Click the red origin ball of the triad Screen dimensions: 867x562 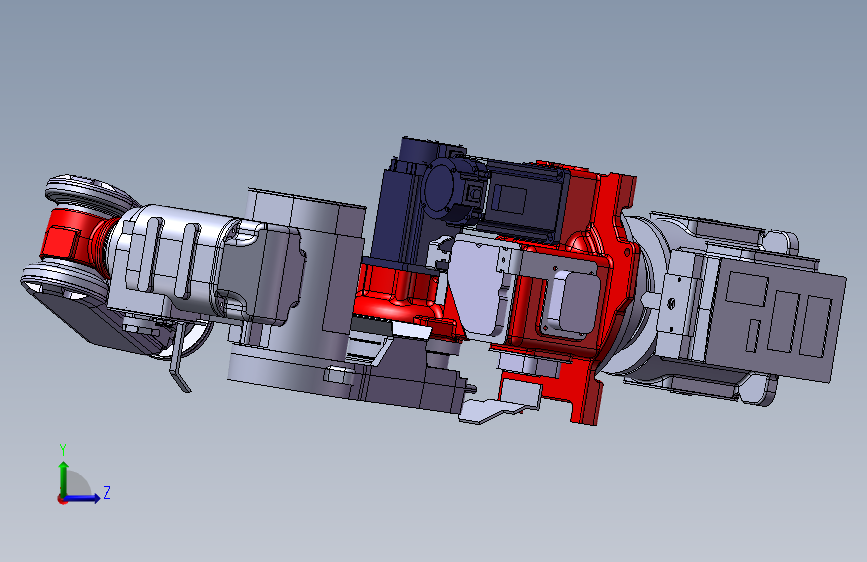click(61, 499)
